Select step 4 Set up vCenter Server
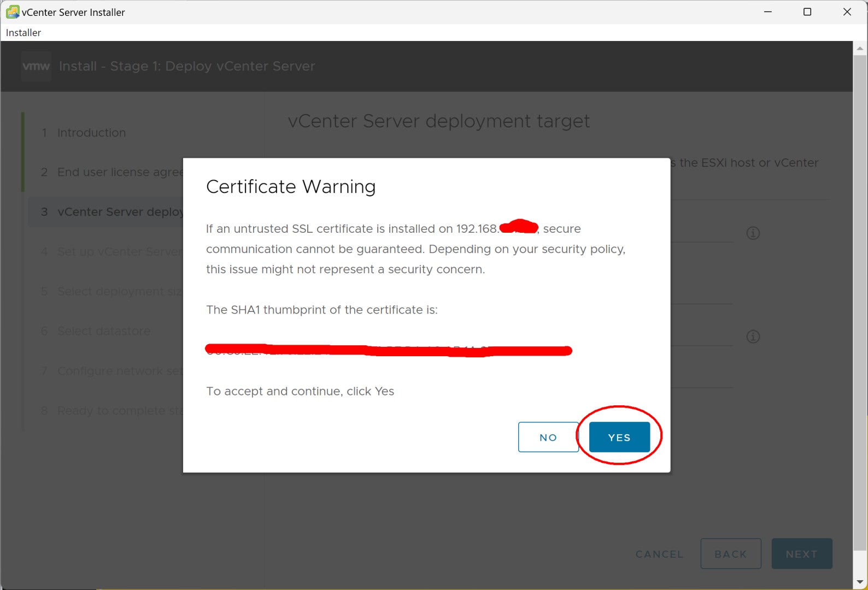The height and width of the screenshot is (590, 868). pyautogui.click(x=112, y=252)
